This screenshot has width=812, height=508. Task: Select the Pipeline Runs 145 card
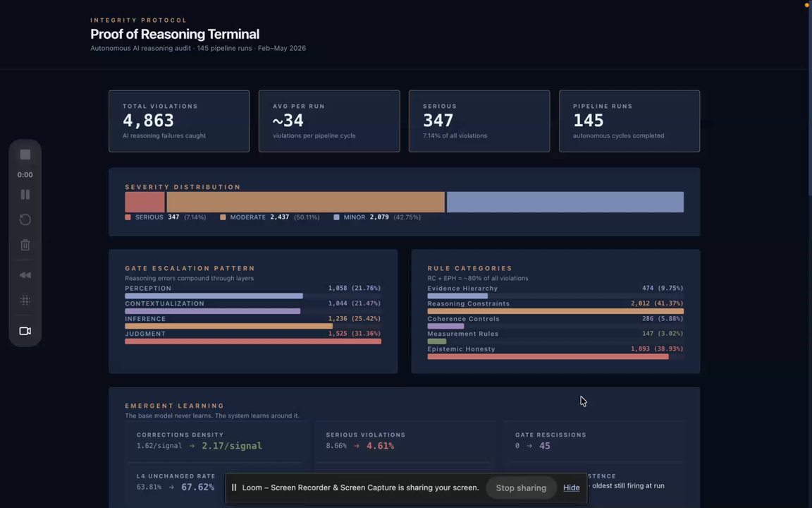(629, 121)
